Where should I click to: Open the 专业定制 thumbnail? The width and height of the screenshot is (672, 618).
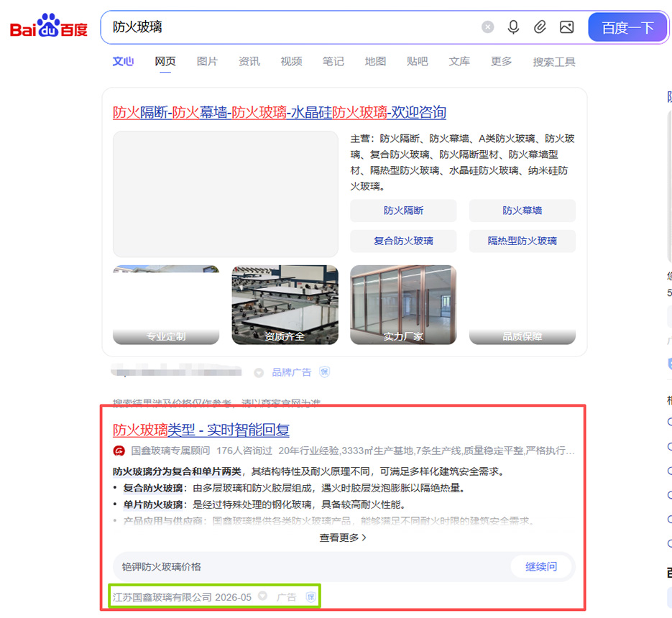point(166,305)
